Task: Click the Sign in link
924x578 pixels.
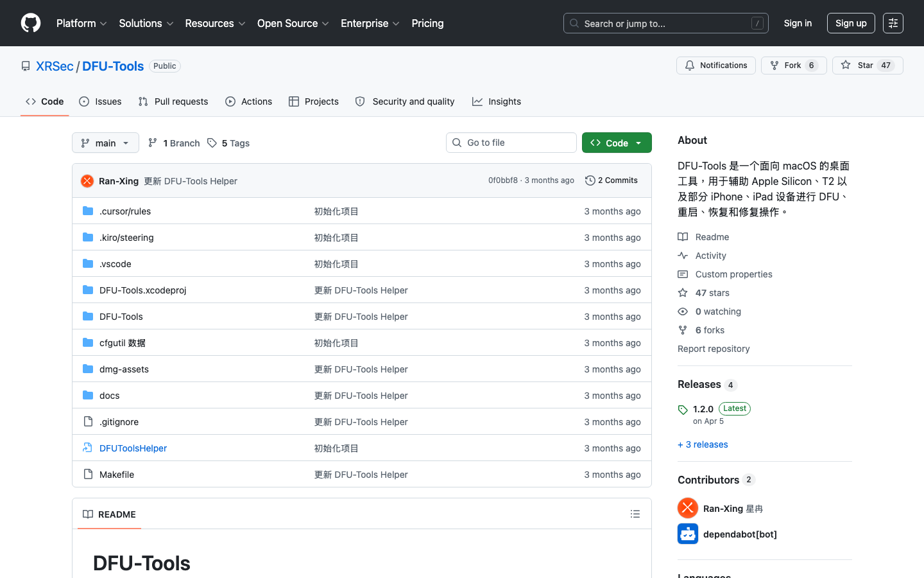Action: (x=798, y=23)
